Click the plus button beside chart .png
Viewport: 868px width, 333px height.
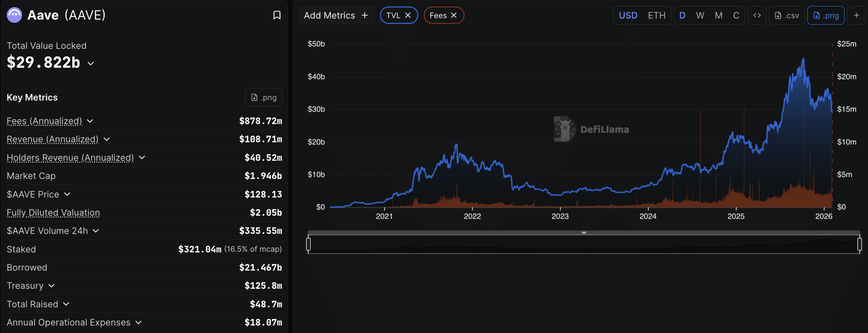[x=856, y=15]
